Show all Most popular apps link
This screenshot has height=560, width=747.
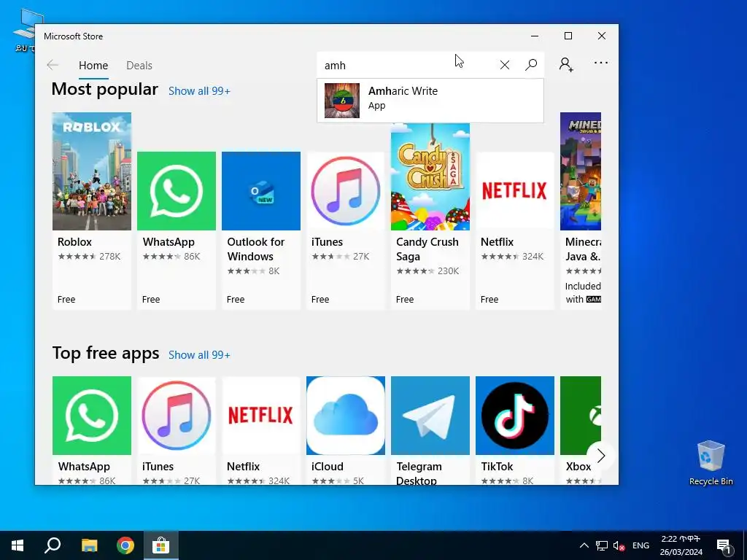click(199, 91)
